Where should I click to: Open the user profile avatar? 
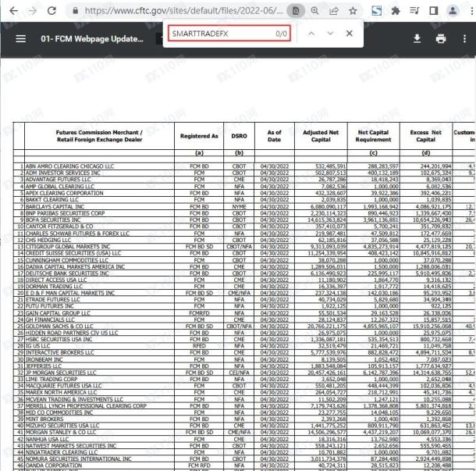pos(453,11)
